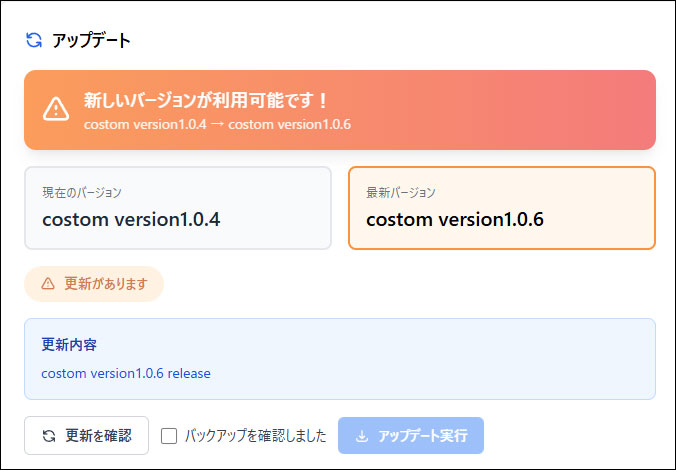
Task: Select the 更新があります status badge
Action: click(x=94, y=283)
